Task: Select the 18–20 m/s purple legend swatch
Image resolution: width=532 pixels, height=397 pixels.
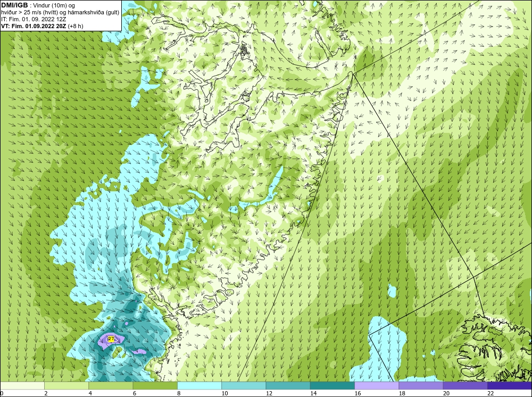Action: 421,386
